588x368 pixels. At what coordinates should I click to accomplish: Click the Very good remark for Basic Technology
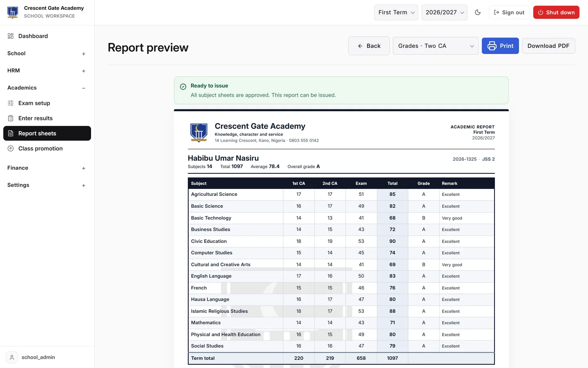click(452, 218)
